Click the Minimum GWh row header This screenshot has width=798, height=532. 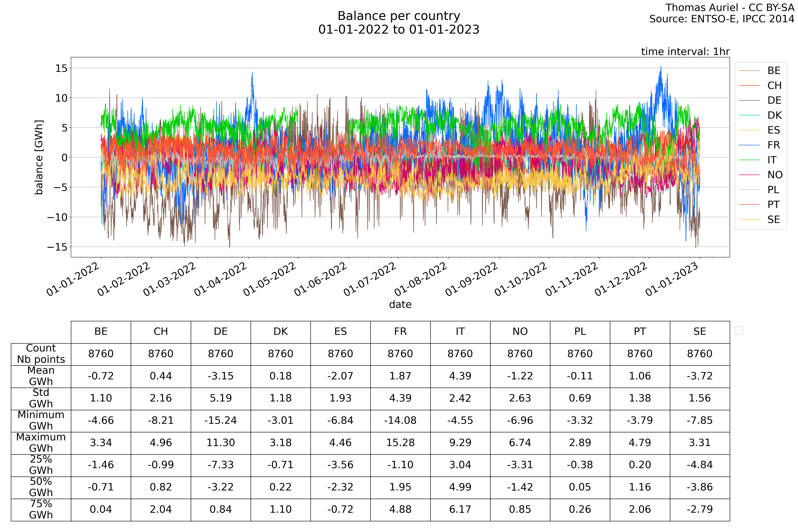(x=41, y=420)
